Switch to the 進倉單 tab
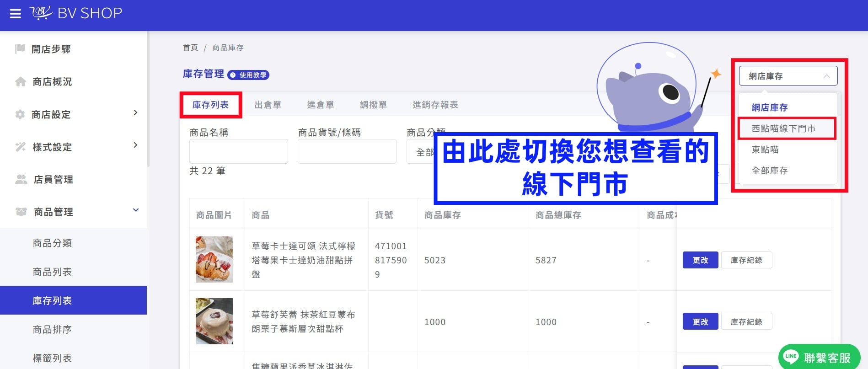868x369 pixels. 321,105
